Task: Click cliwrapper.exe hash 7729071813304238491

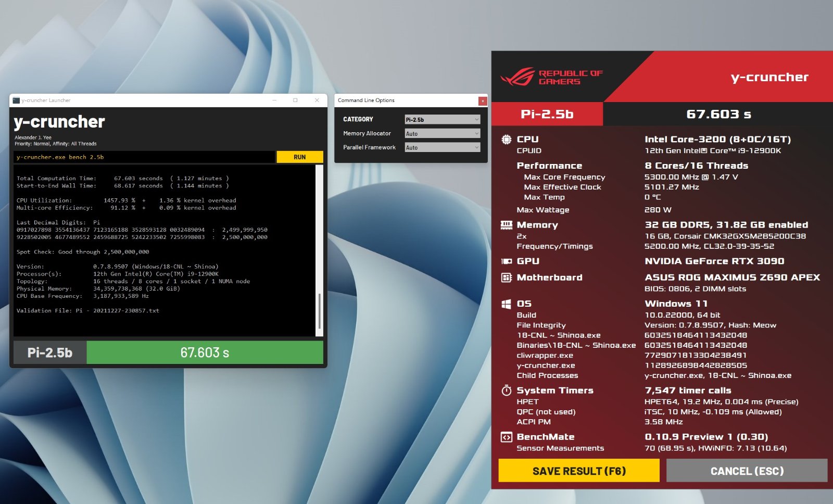Action: (x=696, y=355)
